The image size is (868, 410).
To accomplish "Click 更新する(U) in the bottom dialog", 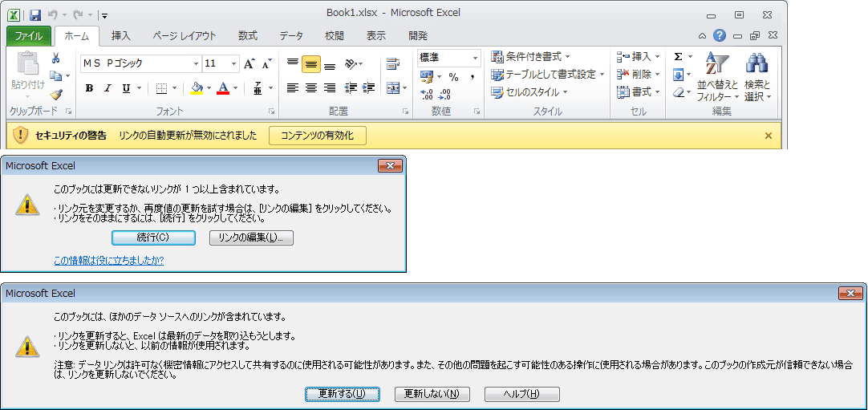I will [342, 394].
